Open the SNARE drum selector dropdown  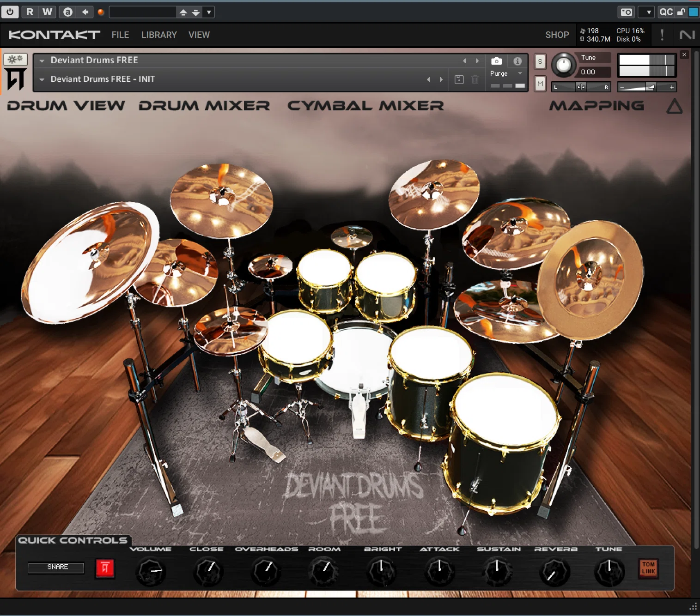click(x=56, y=568)
